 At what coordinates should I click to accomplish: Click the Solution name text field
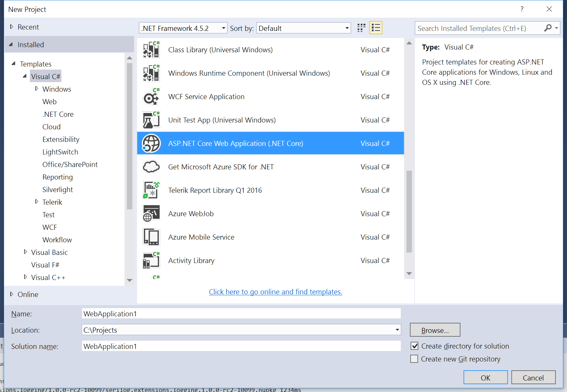pos(241,346)
